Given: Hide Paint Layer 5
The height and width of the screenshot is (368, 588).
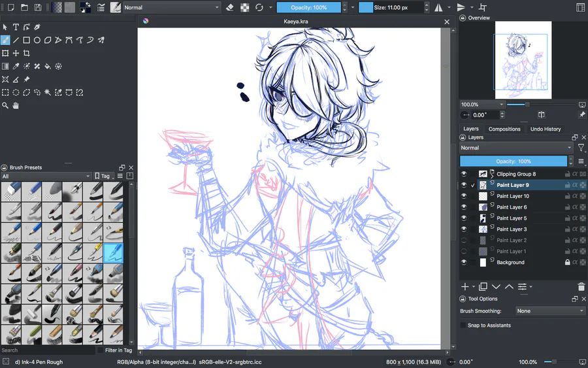Looking at the screenshot, I should pyautogui.click(x=464, y=218).
